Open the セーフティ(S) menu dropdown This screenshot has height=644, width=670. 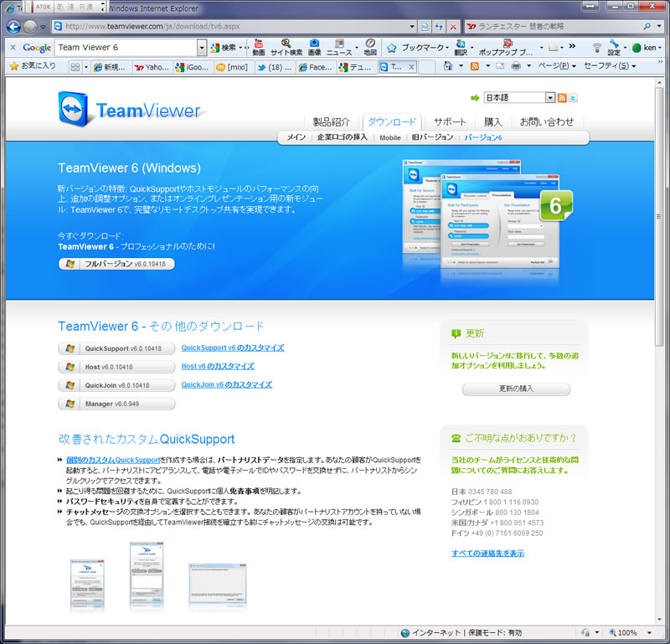[x=610, y=66]
